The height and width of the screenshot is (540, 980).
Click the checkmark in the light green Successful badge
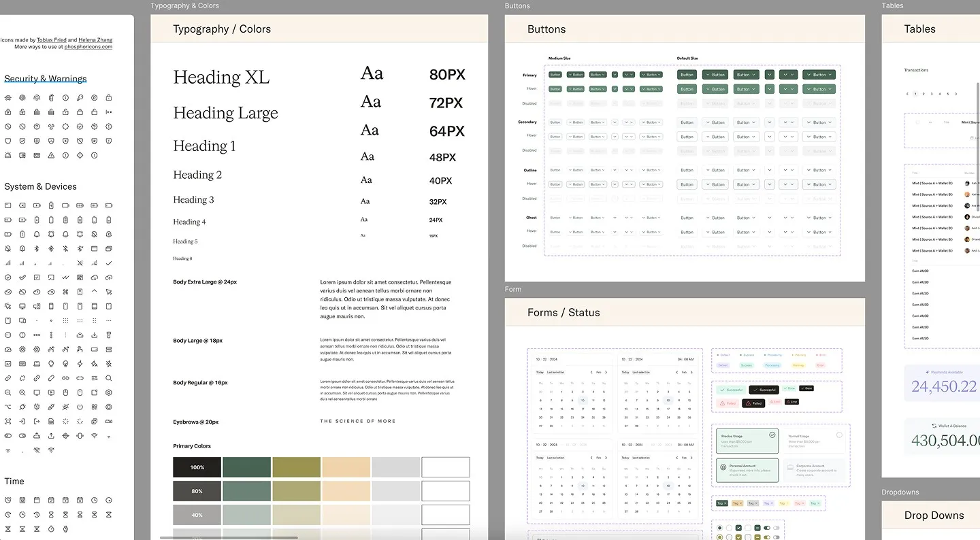[722, 390]
